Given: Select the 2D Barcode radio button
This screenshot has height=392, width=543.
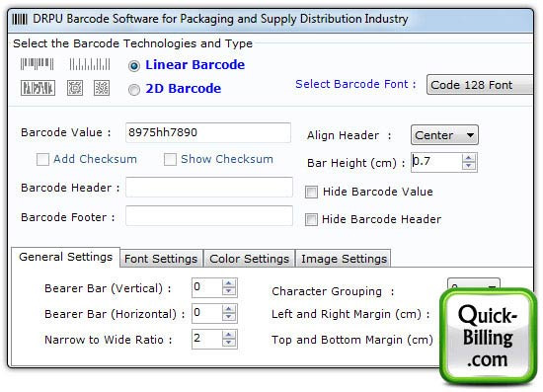Looking at the screenshot, I should point(134,90).
